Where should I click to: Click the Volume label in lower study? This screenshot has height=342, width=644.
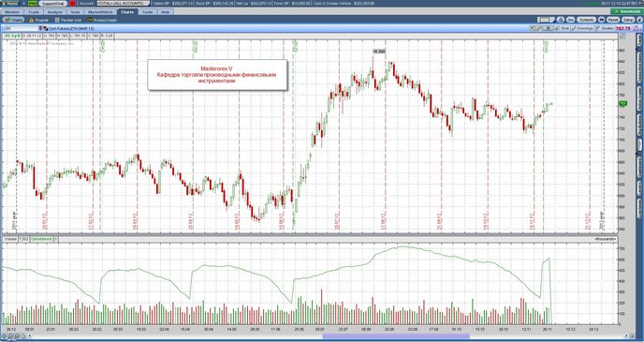tap(10, 239)
